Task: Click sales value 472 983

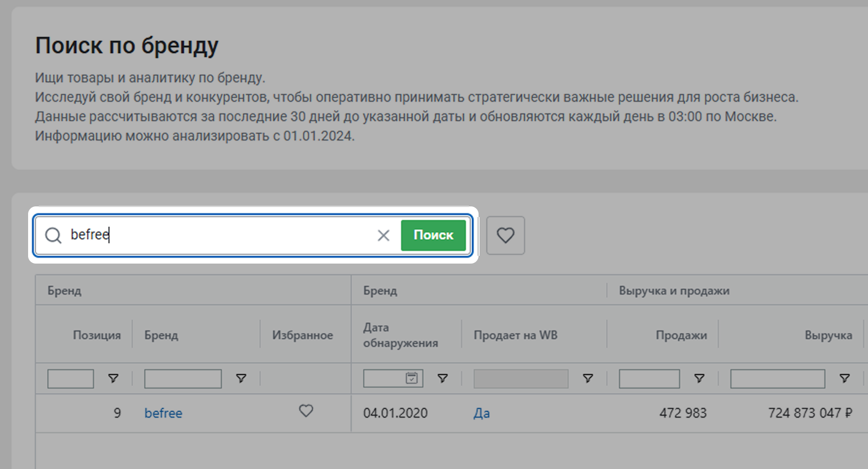Action: [x=683, y=413]
